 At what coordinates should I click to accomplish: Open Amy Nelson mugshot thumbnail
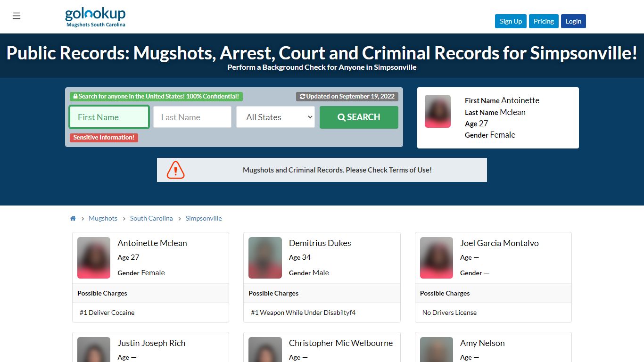click(437, 349)
